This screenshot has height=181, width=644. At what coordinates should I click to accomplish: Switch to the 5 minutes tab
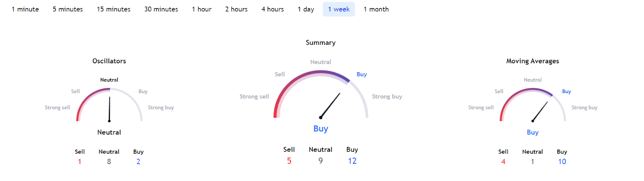tap(68, 9)
